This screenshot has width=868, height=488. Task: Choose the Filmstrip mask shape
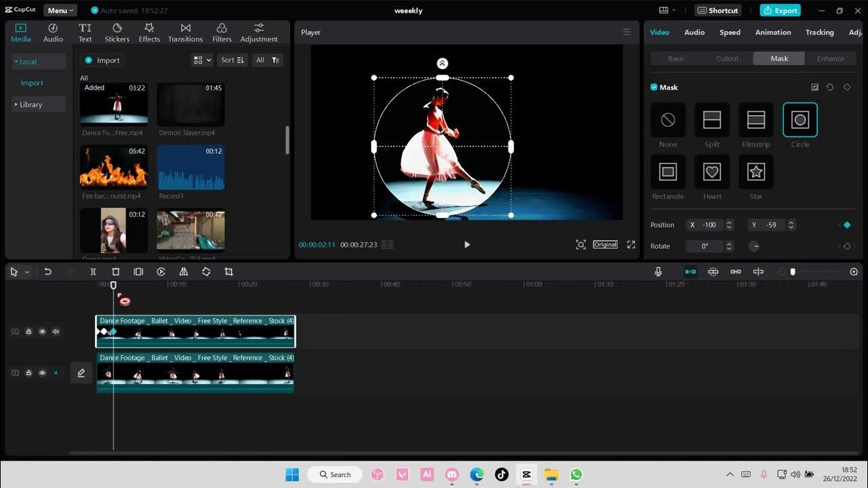click(x=756, y=120)
